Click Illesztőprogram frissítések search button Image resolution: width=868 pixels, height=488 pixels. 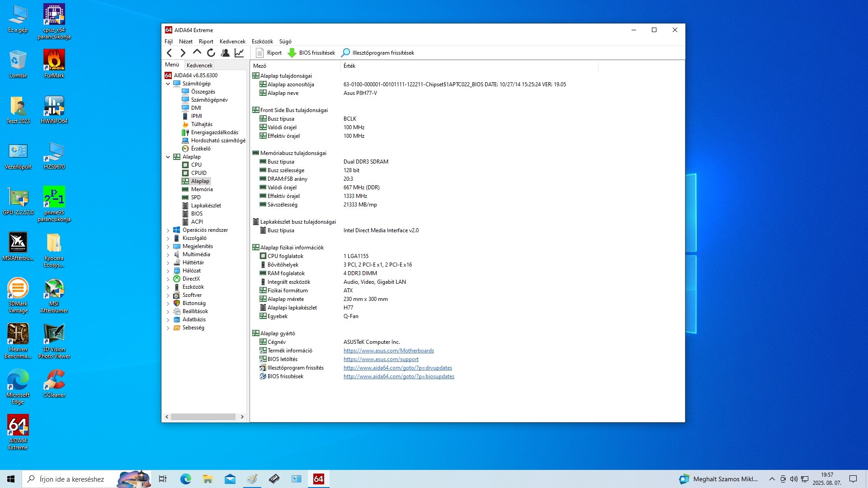click(377, 53)
